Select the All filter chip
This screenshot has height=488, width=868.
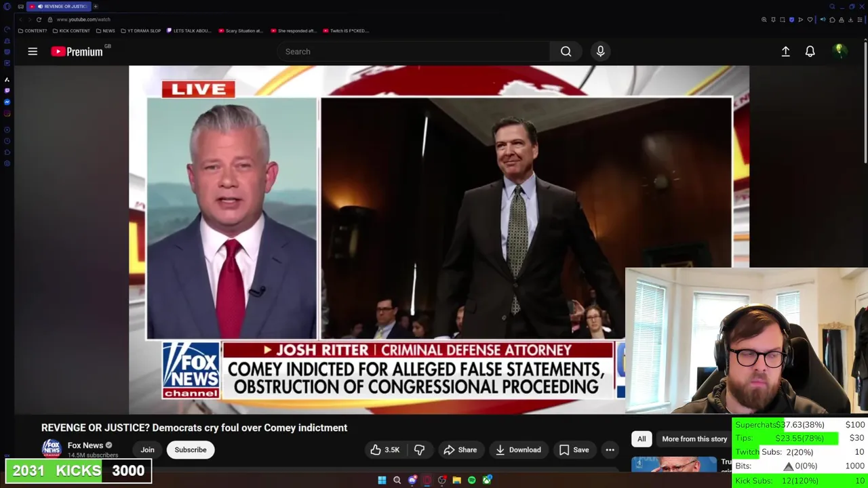(642, 439)
